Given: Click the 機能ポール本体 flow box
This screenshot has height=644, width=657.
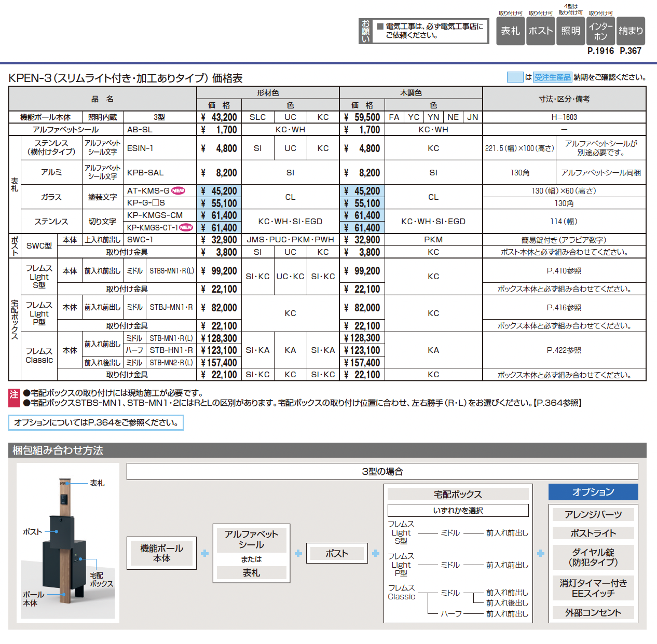Looking at the screenshot, I should point(162,553).
